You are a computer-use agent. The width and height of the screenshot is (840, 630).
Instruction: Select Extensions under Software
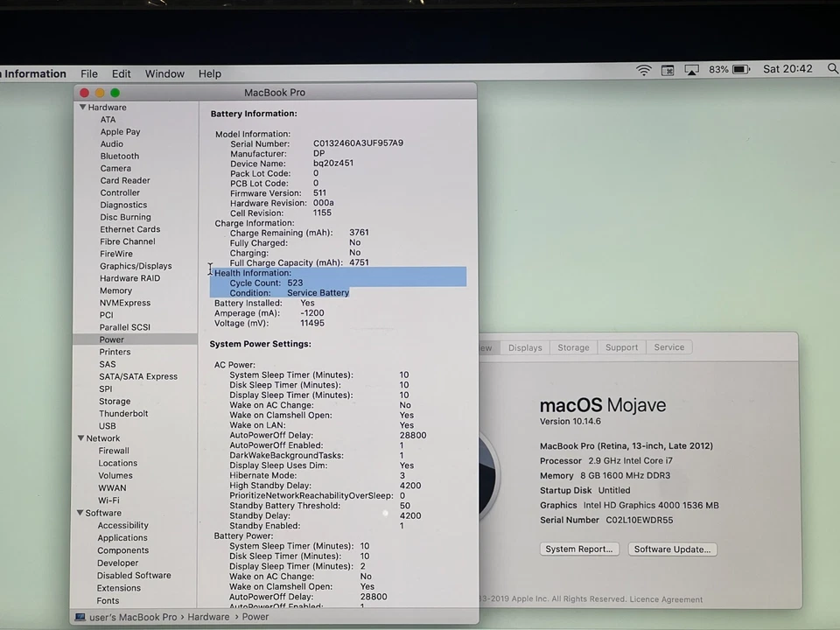tap(118, 588)
